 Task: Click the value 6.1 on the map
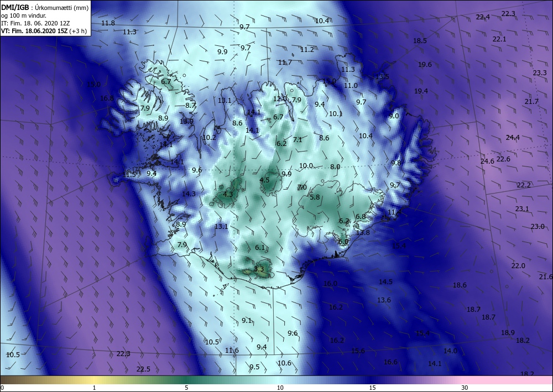pyautogui.click(x=260, y=248)
